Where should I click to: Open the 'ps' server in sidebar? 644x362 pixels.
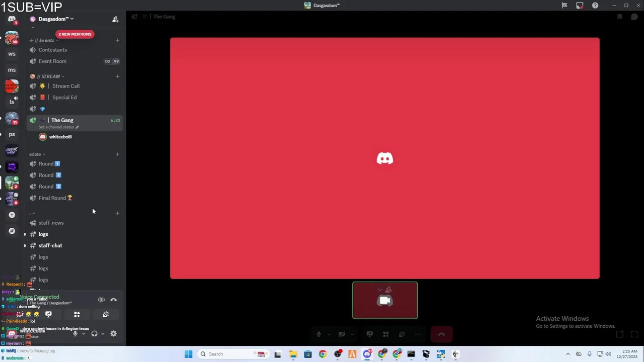[x=12, y=134]
